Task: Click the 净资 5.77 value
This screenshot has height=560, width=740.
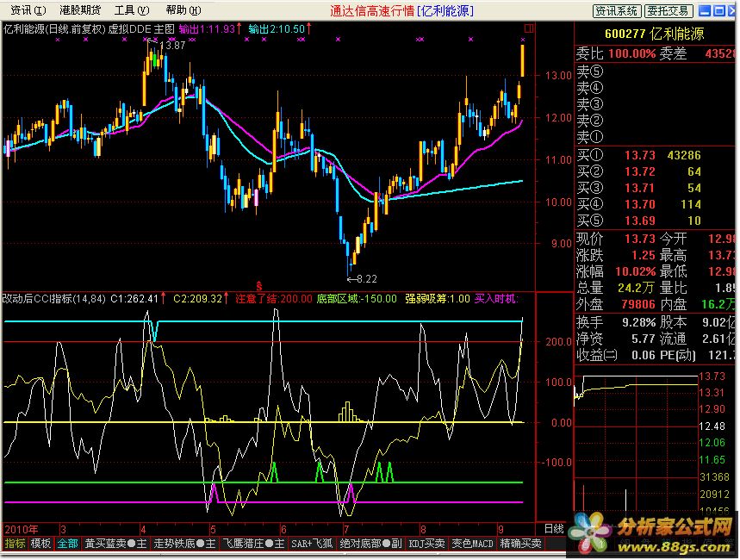Action: point(644,339)
